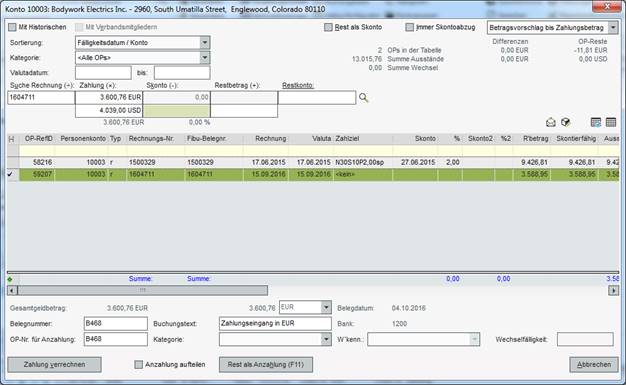Open the Betragsvorschlag bis Zahlungsbetrag dropdown
The height and width of the screenshot is (385, 626).
(613, 28)
